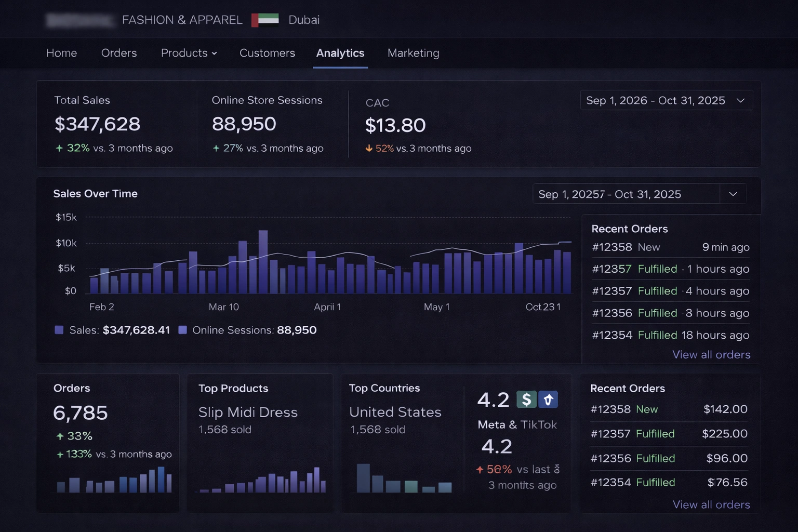Open order #12358 priced $142.00
798x532 pixels.
(610, 409)
